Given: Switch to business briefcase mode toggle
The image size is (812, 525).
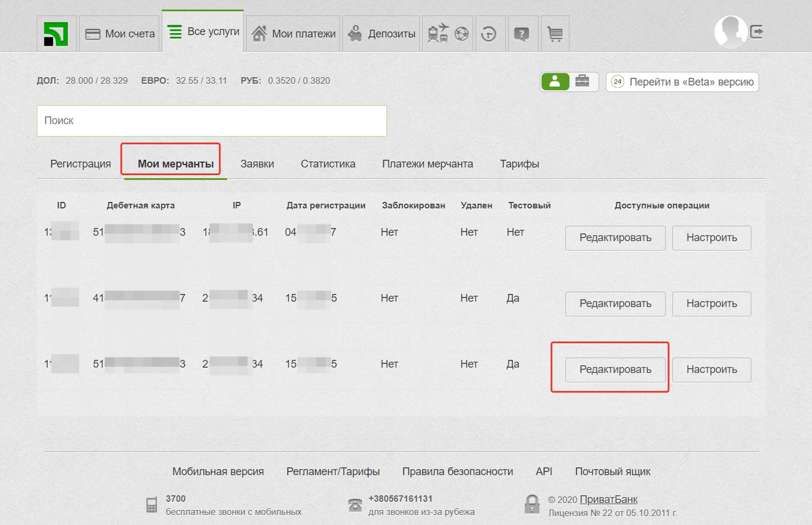Looking at the screenshot, I should (x=584, y=82).
